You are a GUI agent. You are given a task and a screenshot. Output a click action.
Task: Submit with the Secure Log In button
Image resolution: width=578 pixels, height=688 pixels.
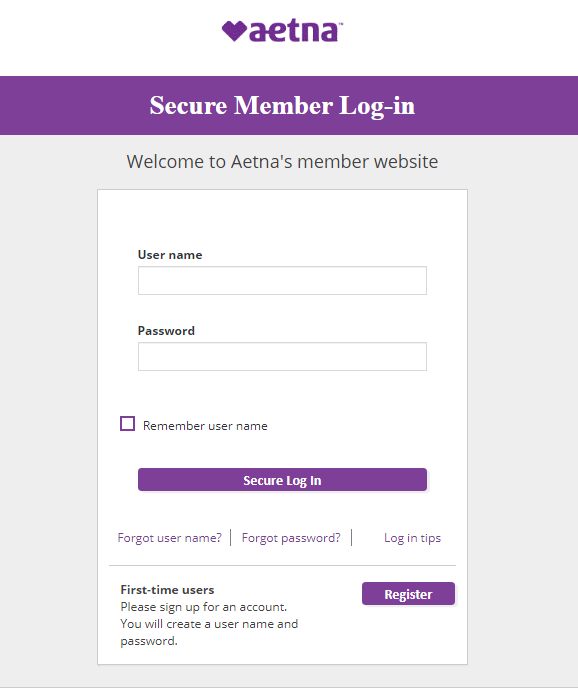point(282,480)
